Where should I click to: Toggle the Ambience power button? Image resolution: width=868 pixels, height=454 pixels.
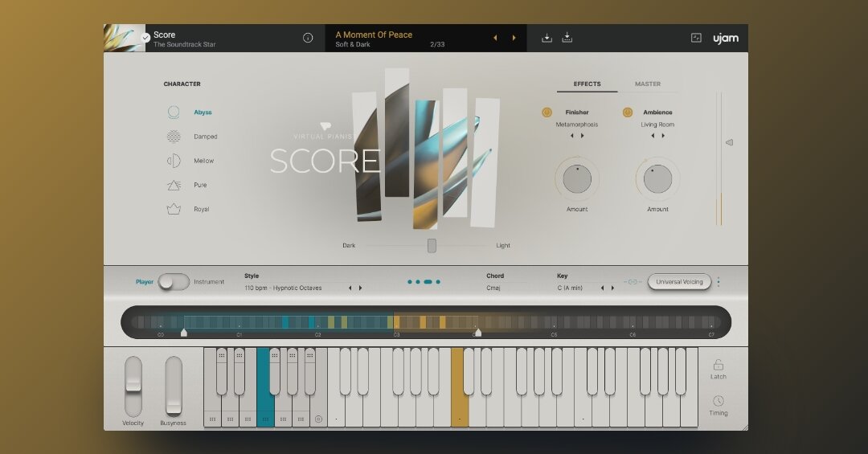(627, 112)
